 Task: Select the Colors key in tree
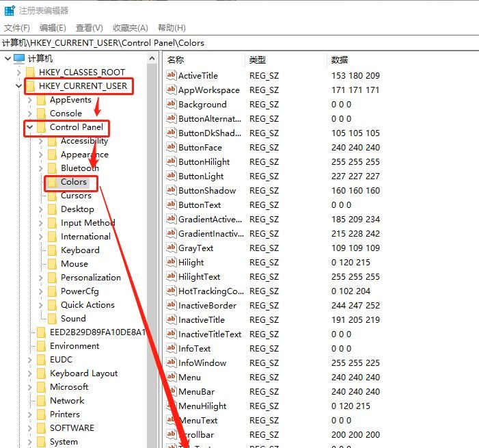74,182
